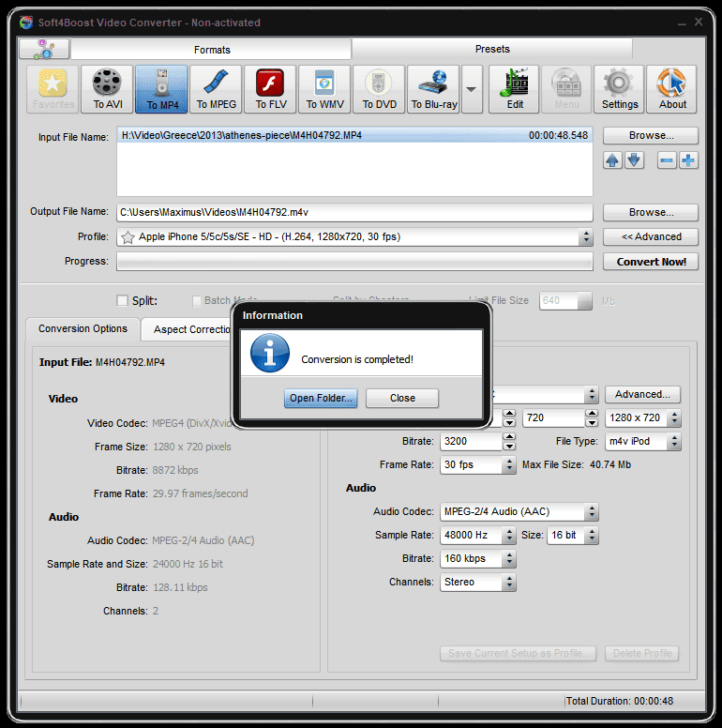This screenshot has width=722, height=728.
Task: Pick the To Blu-ray format icon
Action: pyautogui.click(x=434, y=89)
